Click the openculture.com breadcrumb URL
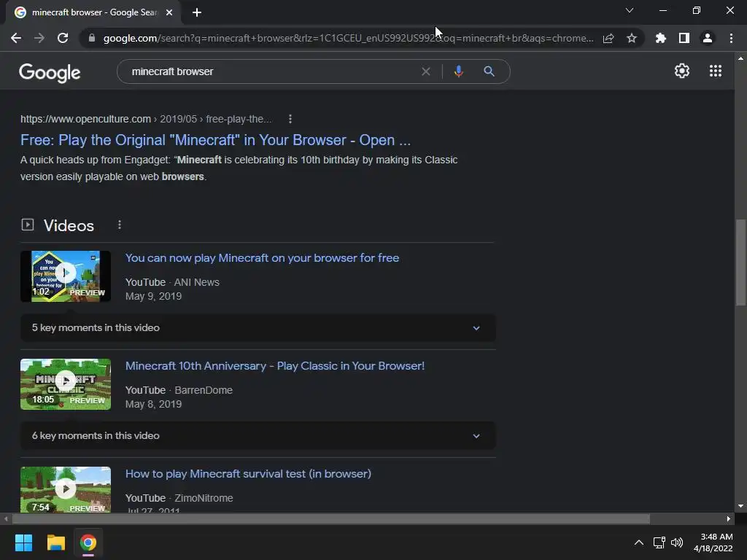 pos(146,119)
